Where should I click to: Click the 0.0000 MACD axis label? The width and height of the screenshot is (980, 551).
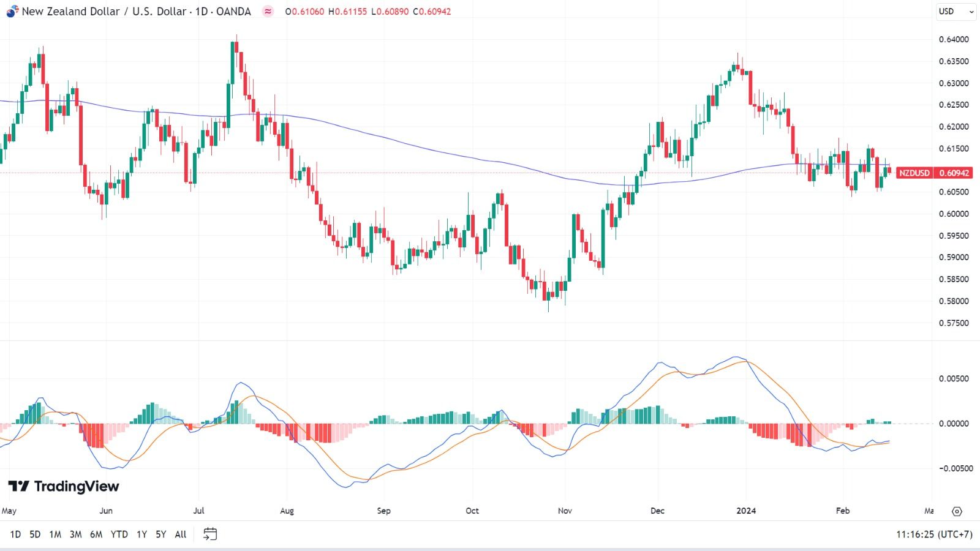coord(954,423)
